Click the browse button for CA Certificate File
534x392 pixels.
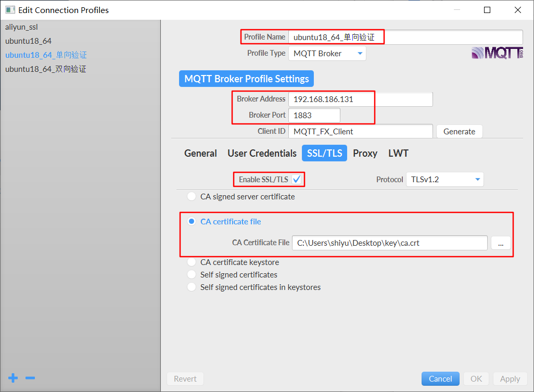pyautogui.click(x=500, y=243)
